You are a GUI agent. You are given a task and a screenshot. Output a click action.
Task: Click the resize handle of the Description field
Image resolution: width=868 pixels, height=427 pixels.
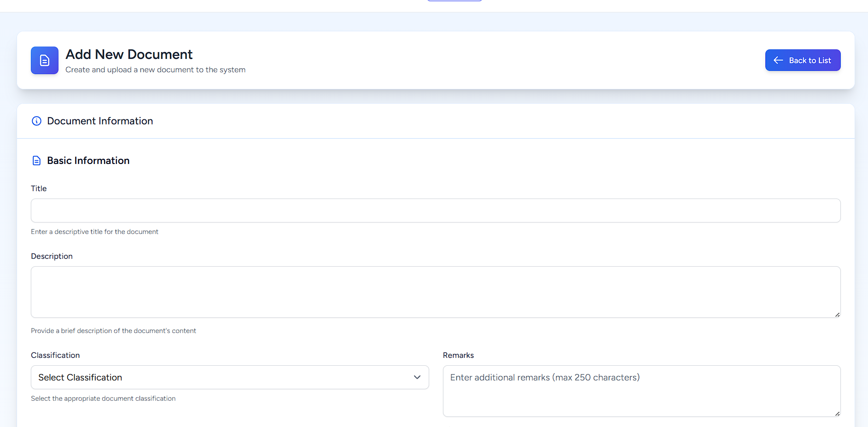click(837, 315)
